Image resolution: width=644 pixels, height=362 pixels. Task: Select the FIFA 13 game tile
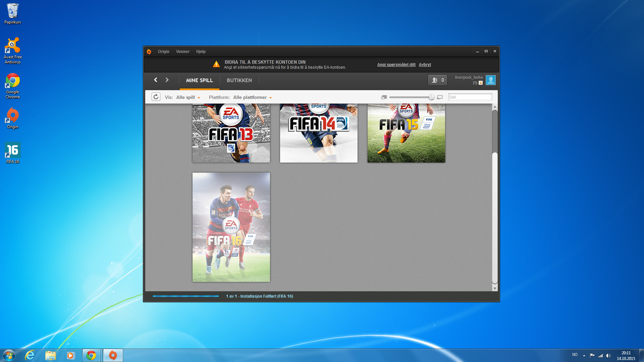click(231, 133)
